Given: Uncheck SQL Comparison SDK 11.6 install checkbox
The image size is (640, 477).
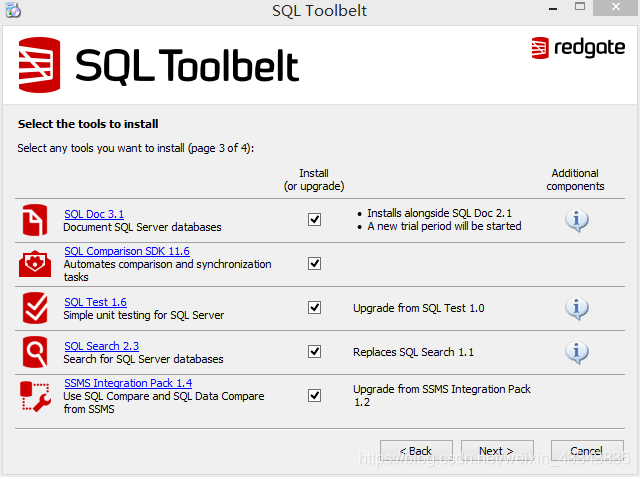Looking at the screenshot, I should click(x=314, y=264).
